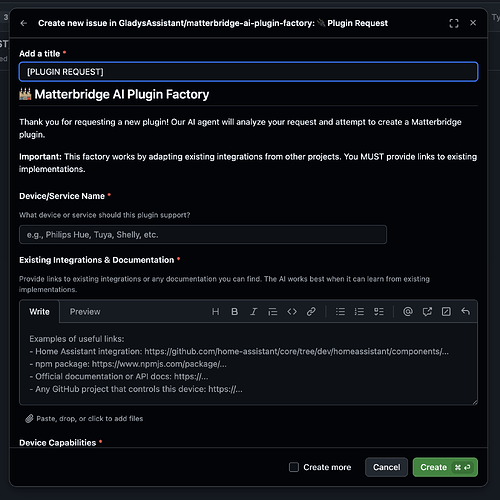Screen dimensions: 500x500
Task: Insert code formatting
Action: [x=292, y=312]
